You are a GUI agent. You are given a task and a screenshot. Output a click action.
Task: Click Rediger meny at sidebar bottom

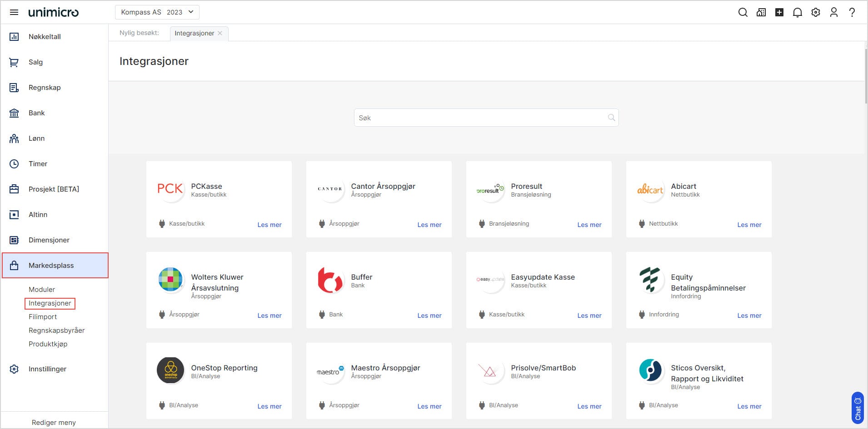point(54,423)
